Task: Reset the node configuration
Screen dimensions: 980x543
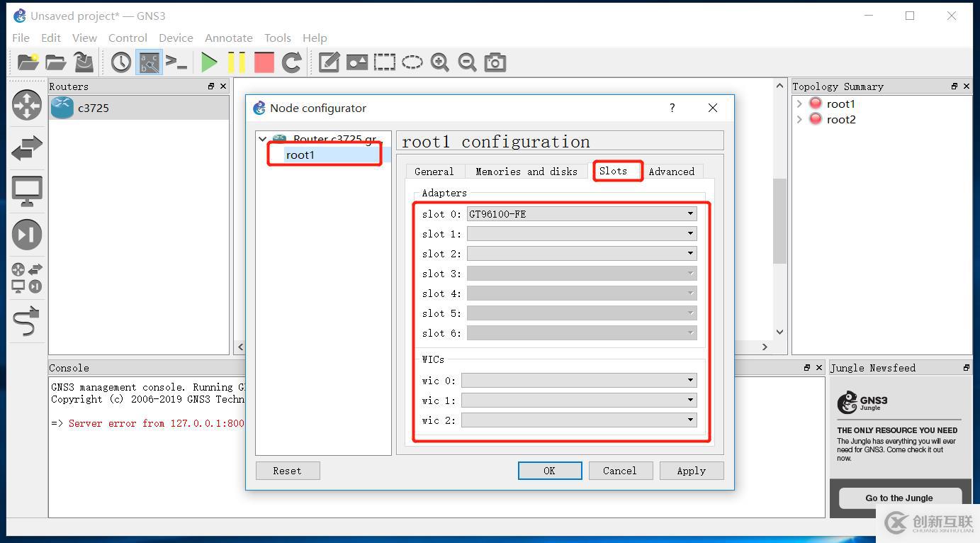Action: 288,471
